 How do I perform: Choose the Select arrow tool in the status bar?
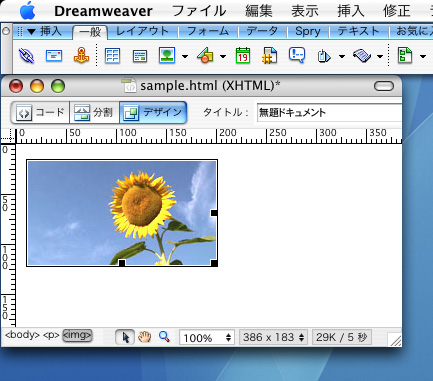[x=125, y=337]
